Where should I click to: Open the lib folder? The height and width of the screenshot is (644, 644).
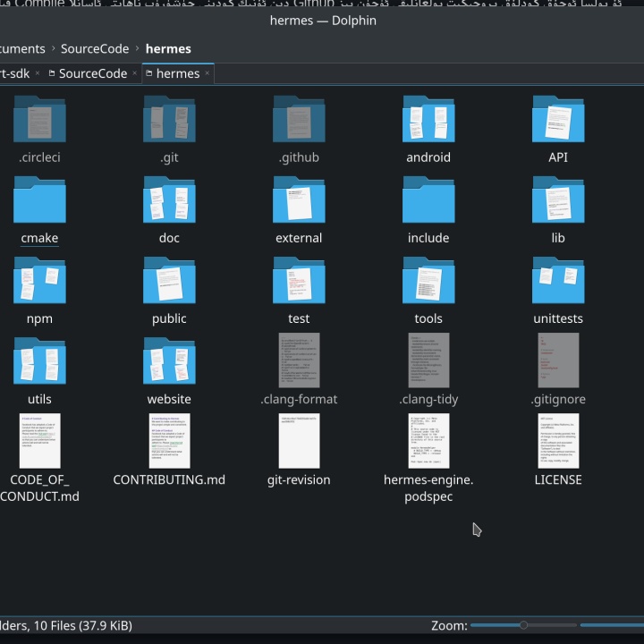(558, 199)
